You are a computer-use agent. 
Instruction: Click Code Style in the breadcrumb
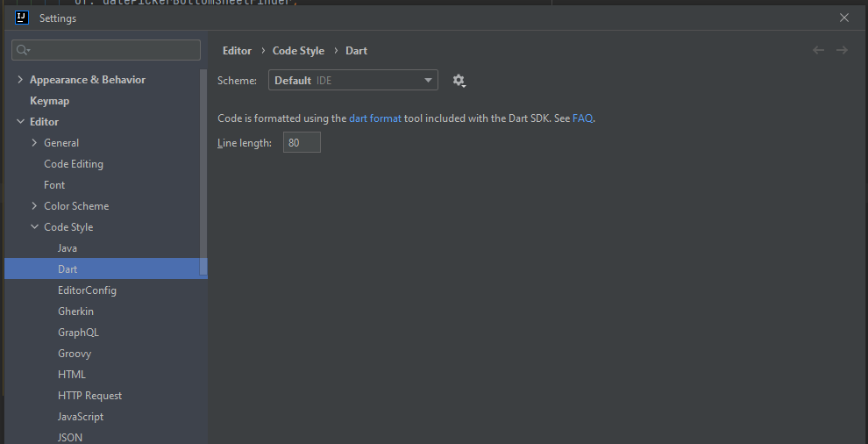click(298, 50)
